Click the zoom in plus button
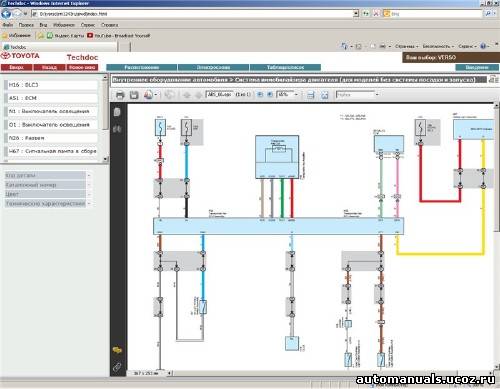The width and height of the screenshot is (500, 389). (270, 95)
